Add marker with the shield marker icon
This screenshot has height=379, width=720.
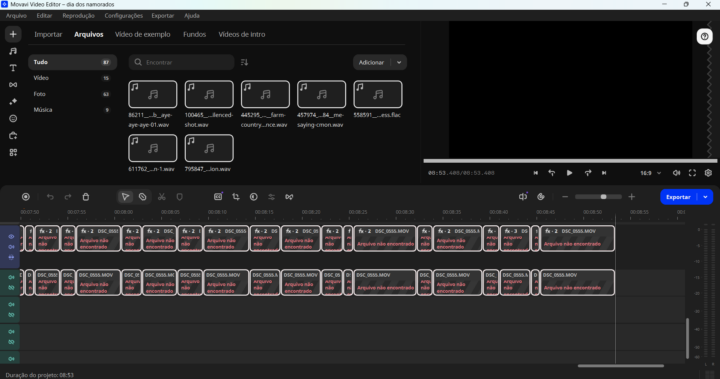(x=180, y=197)
